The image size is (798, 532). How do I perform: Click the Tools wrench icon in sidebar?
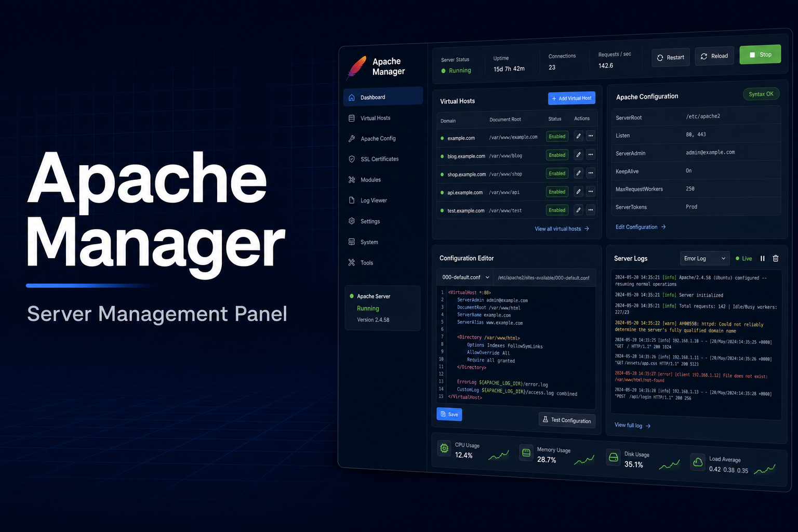tap(352, 263)
